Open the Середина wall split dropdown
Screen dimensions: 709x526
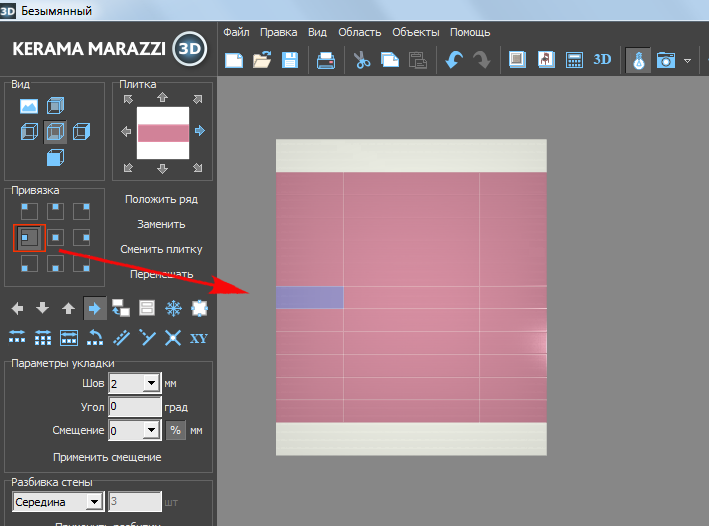(94, 502)
